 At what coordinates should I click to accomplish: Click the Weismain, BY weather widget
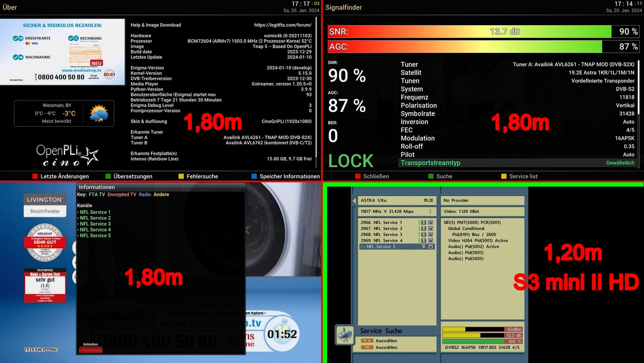click(x=64, y=114)
